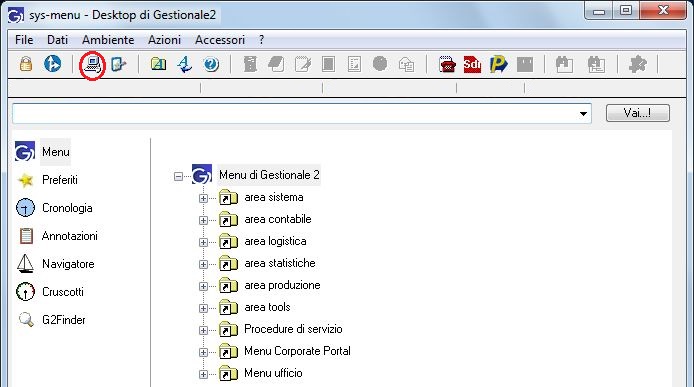This screenshot has height=387, width=694.
Task: Select the Menu di Gestionale 2 root label
Action: [269, 175]
